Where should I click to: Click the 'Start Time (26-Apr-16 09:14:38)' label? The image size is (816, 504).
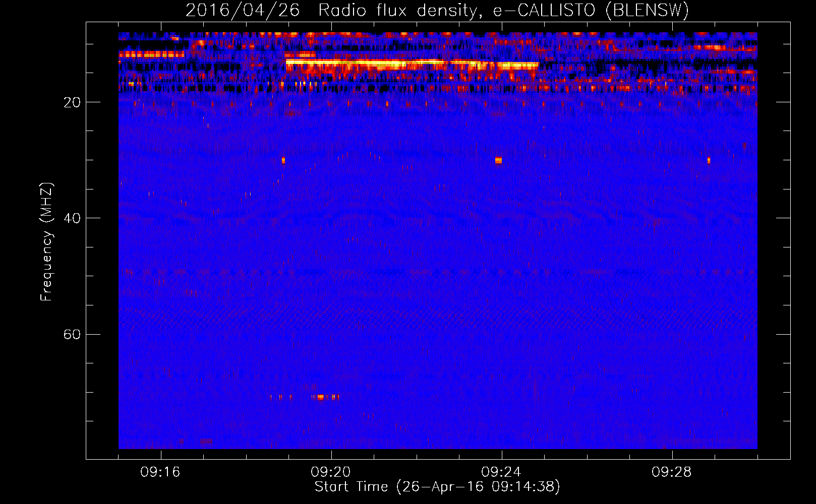tap(437, 487)
